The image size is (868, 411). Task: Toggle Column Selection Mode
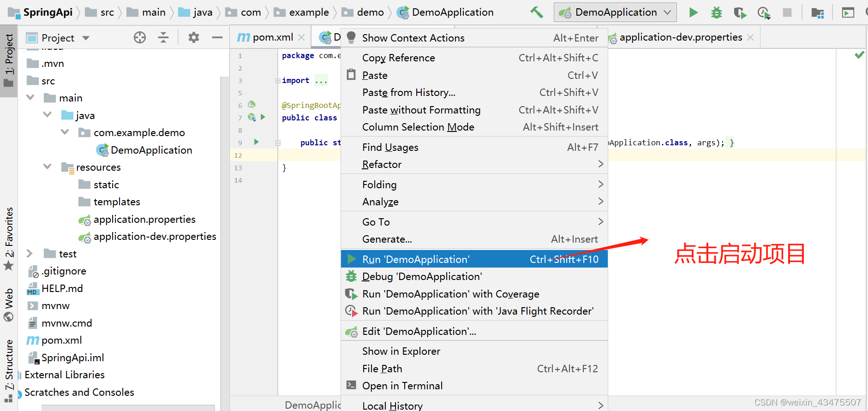474,127
